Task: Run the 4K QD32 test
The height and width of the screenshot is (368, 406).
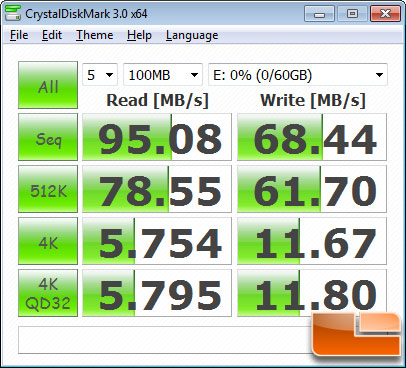Action: pyautogui.click(x=48, y=293)
